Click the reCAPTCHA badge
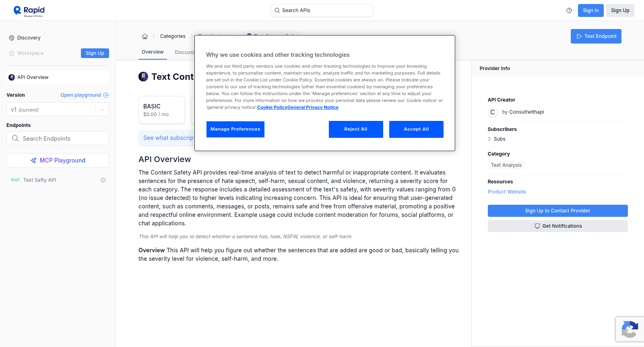This screenshot has width=644, height=347. 630,329
